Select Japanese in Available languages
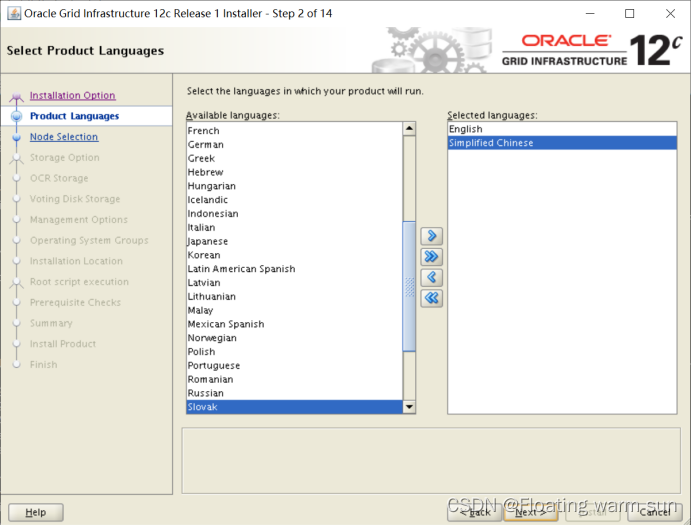 294,241
